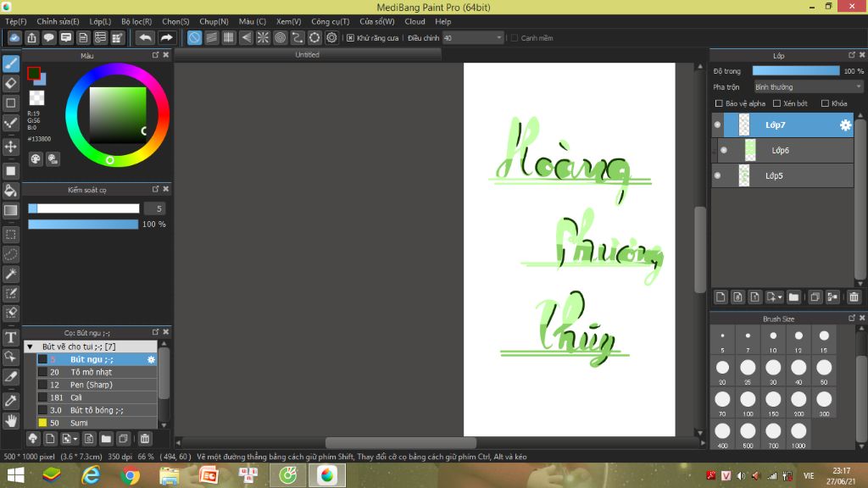Open Google Chrome from the taskbar
This screenshot has height=488, width=868.
click(130, 475)
